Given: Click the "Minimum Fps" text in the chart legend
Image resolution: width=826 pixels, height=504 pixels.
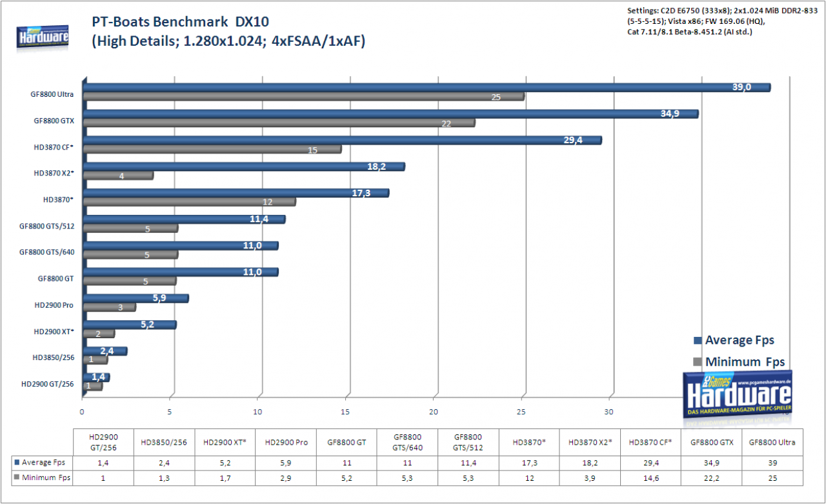Looking at the screenshot, I should pos(745,362).
